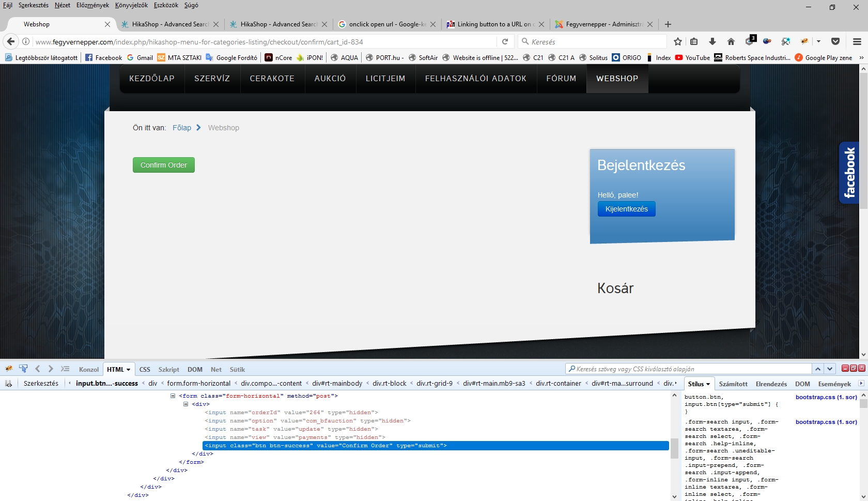Open the FÓRUM navigation item
Screen dimensions: 868x501
pyautogui.click(x=562, y=79)
